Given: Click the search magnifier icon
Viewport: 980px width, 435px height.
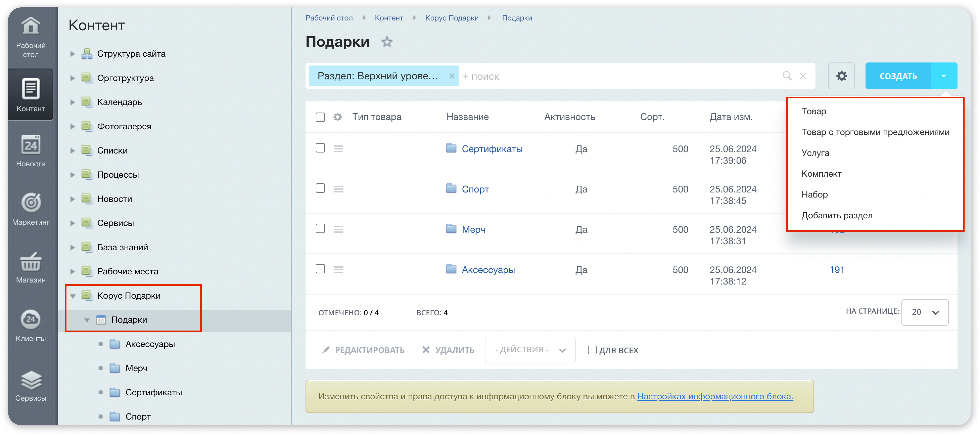Looking at the screenshot, I should (x=787, y=76).
